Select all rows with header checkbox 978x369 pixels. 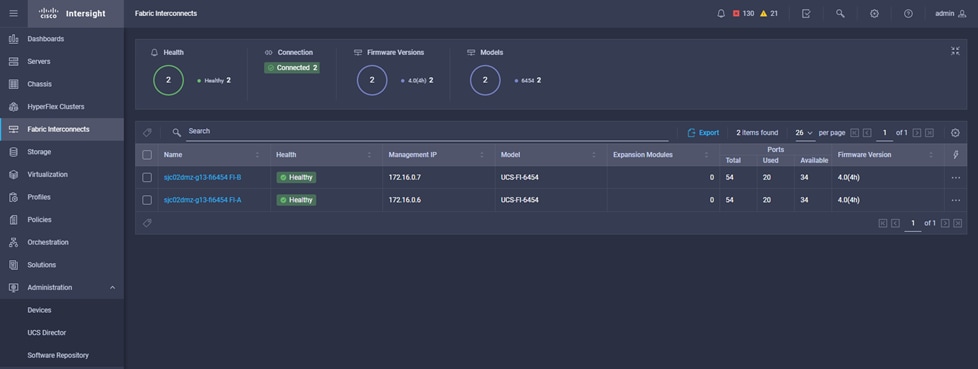[147, 155]
